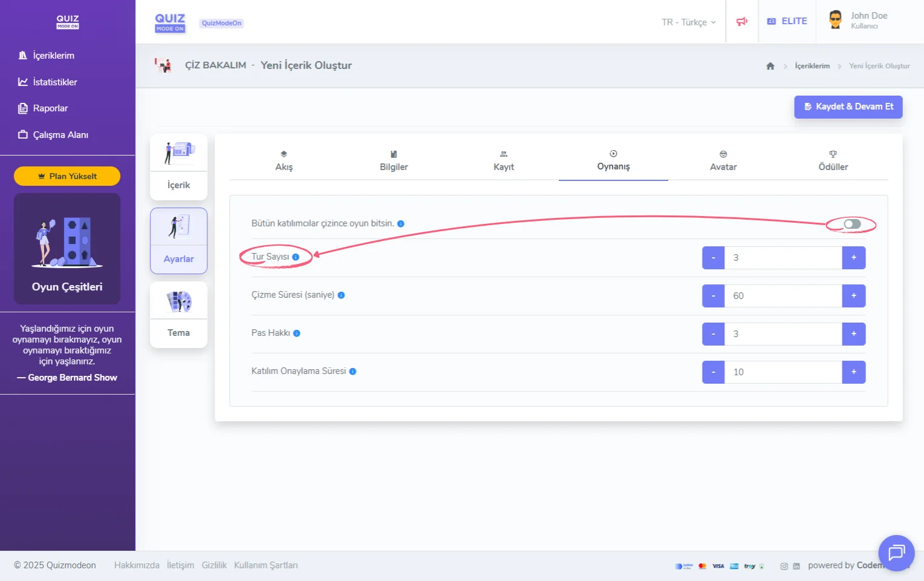
Task: Click info icon for Çizme Süresi
Action: tap(341, 295)
